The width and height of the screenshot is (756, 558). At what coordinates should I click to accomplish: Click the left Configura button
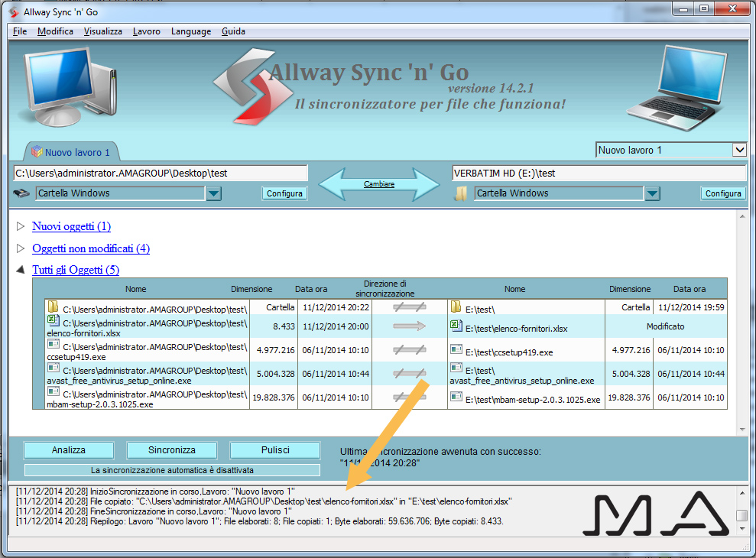284,193
